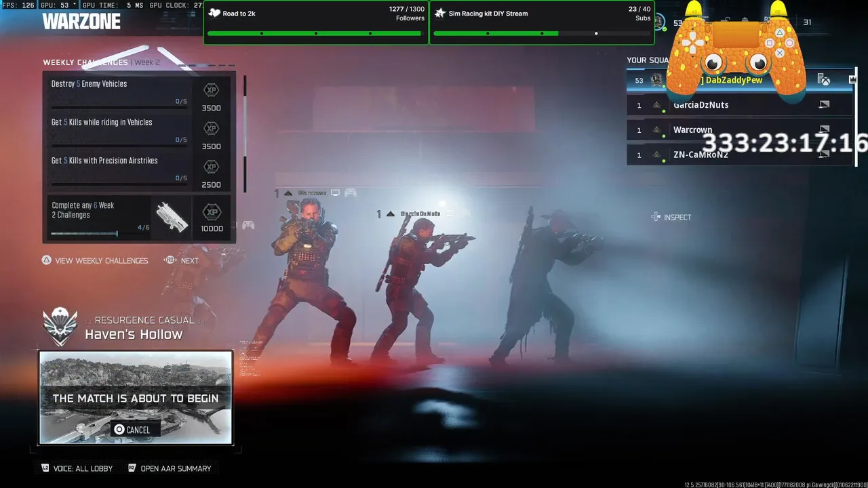Click the Haven's Hollow map title
The width and height of the screenshot is (868, 488).
tap(134, 334)
